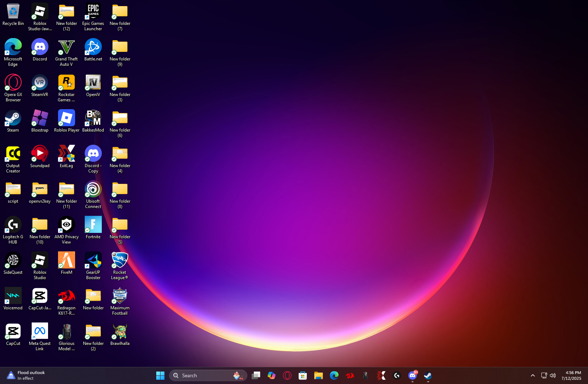
Task: Select the New folder (2) icon
Action: click(x=93, y=337)
